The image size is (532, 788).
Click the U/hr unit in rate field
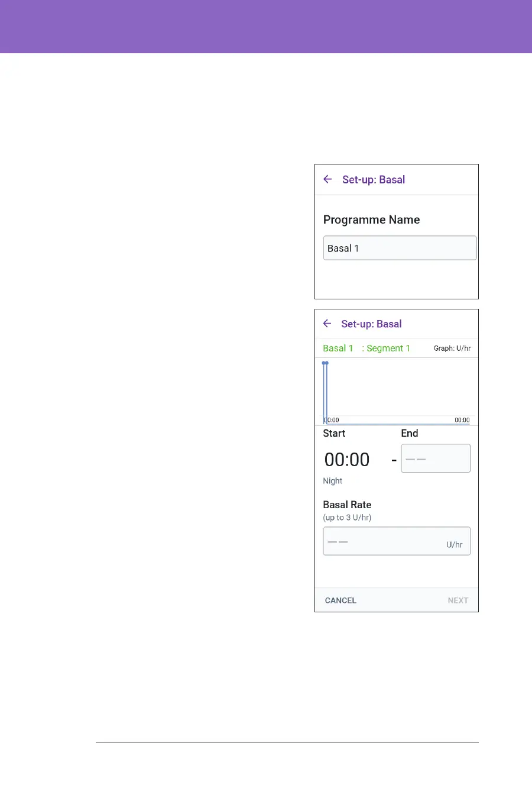point(454,545)
